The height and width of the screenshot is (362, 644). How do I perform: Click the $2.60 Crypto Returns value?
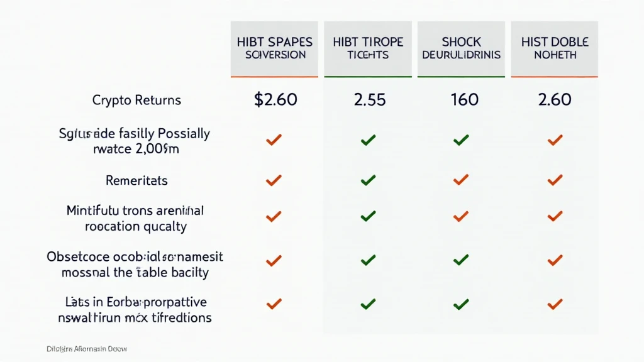(x=275, y=100)
